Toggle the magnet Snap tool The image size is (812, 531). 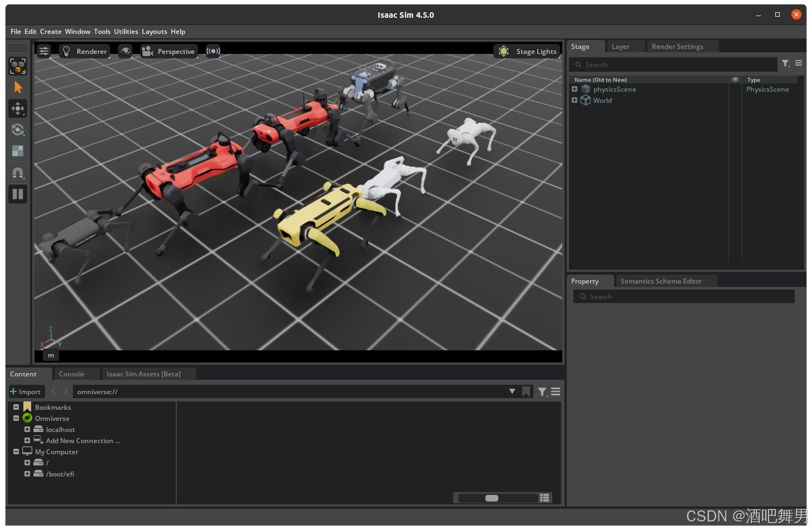18,173
